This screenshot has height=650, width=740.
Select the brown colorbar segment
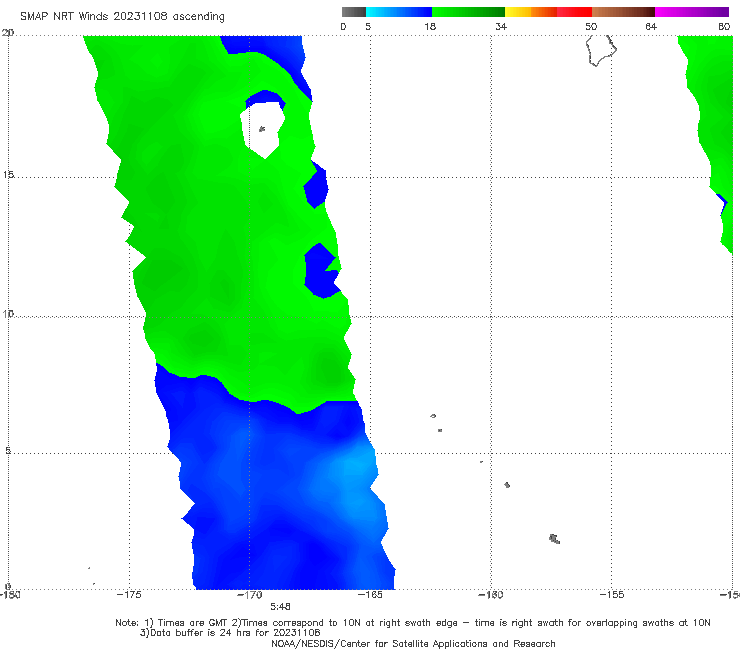(623, 12)
